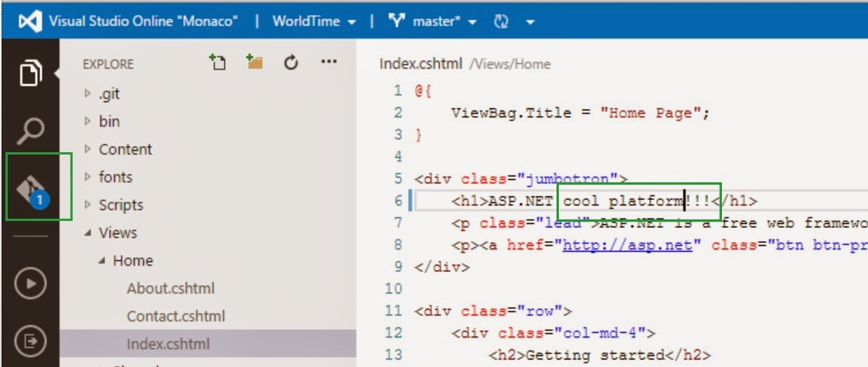Click the Index.cshtml editor title
The width and height of the screenshot is (868, 367).
point(420,63)
